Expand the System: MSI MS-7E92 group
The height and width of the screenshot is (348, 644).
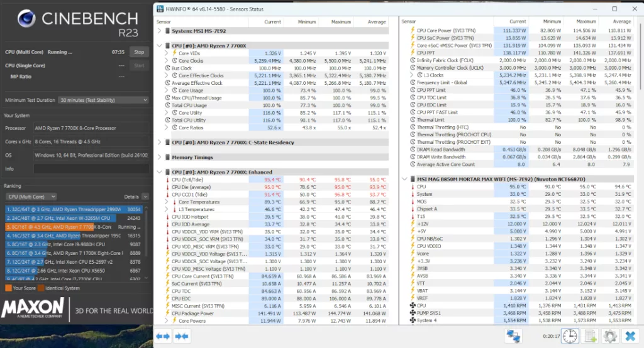point(159,31)
